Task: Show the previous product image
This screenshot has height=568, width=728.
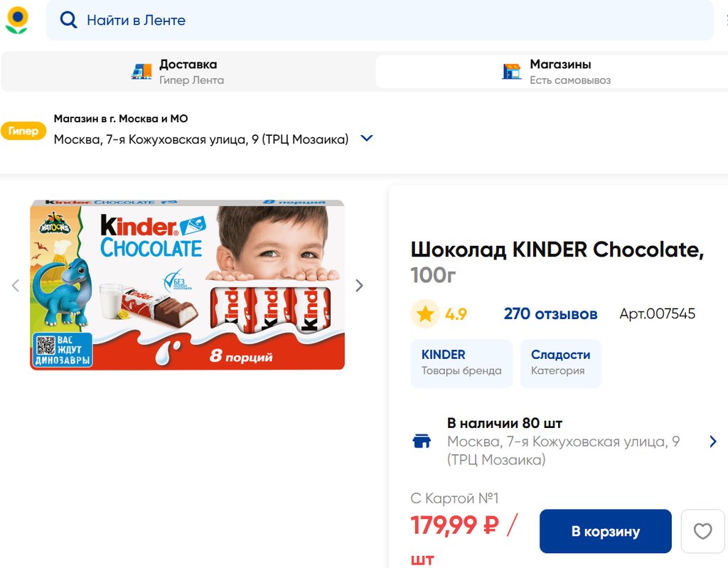Action: 15,286
